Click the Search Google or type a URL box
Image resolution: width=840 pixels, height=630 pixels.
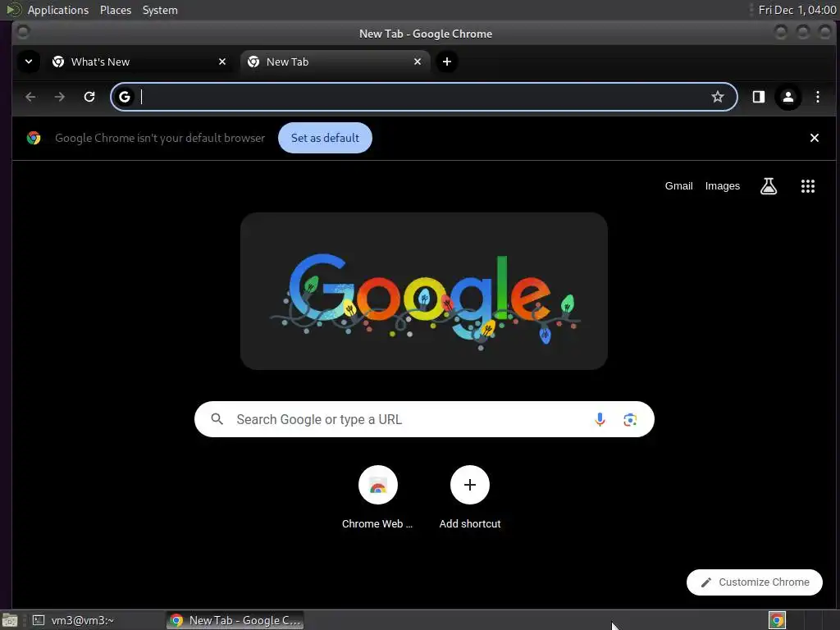click(x=424, y=419)
